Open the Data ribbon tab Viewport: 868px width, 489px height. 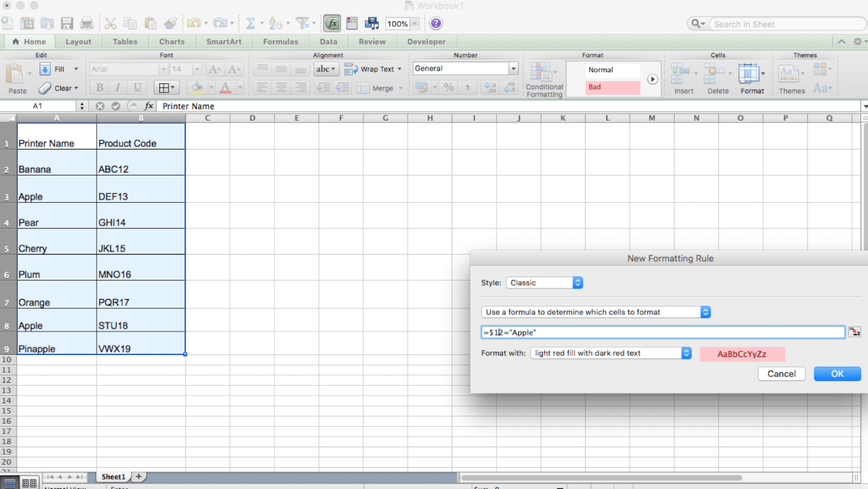pos(328,41)
